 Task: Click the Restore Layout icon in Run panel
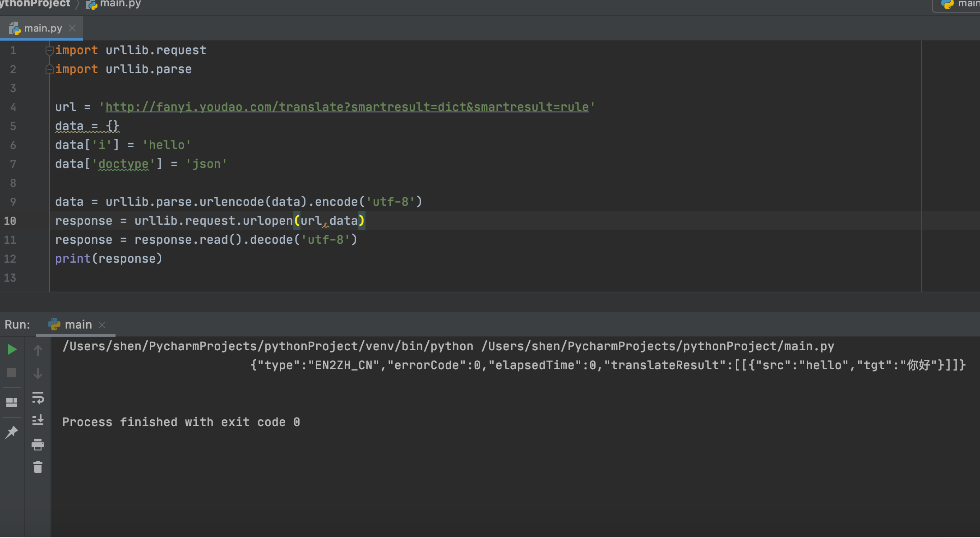coord(12,402)
